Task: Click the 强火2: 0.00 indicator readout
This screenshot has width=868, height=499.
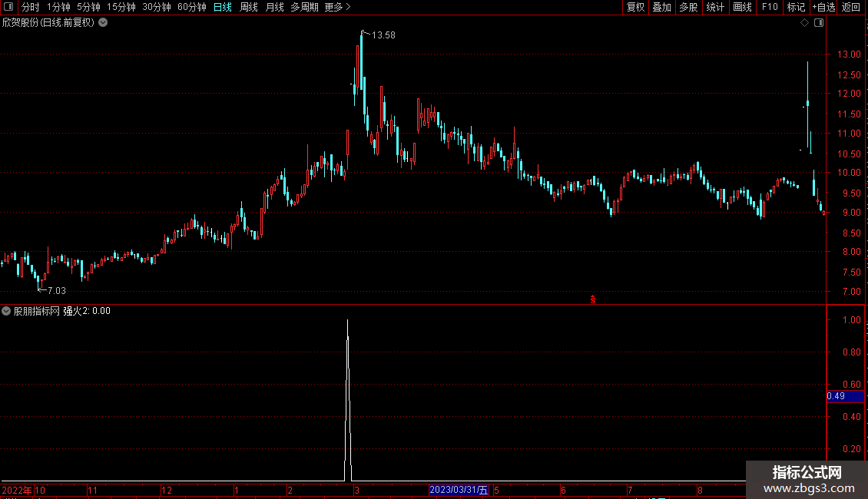Action: click(x=87, y=311)
